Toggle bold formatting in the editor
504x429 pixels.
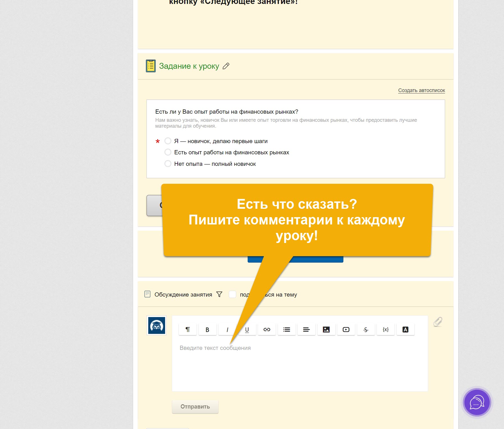click(x=207, y=330)
